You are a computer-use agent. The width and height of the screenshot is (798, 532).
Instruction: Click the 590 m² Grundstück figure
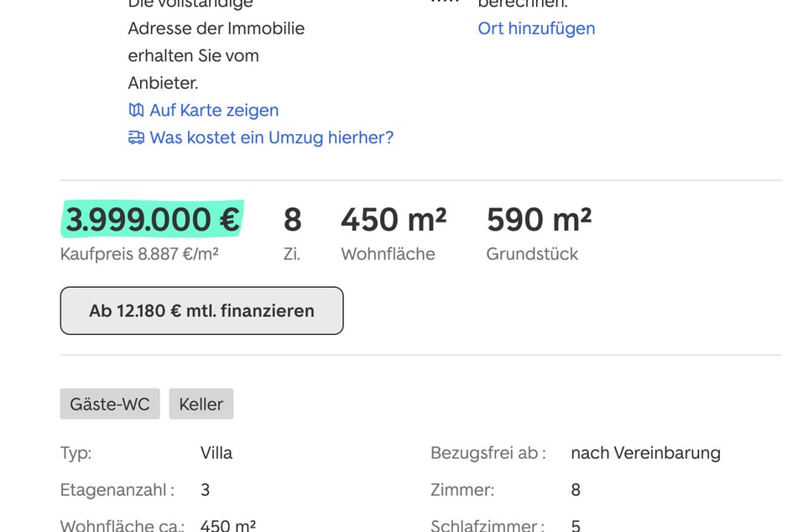(x=539, y=220)
